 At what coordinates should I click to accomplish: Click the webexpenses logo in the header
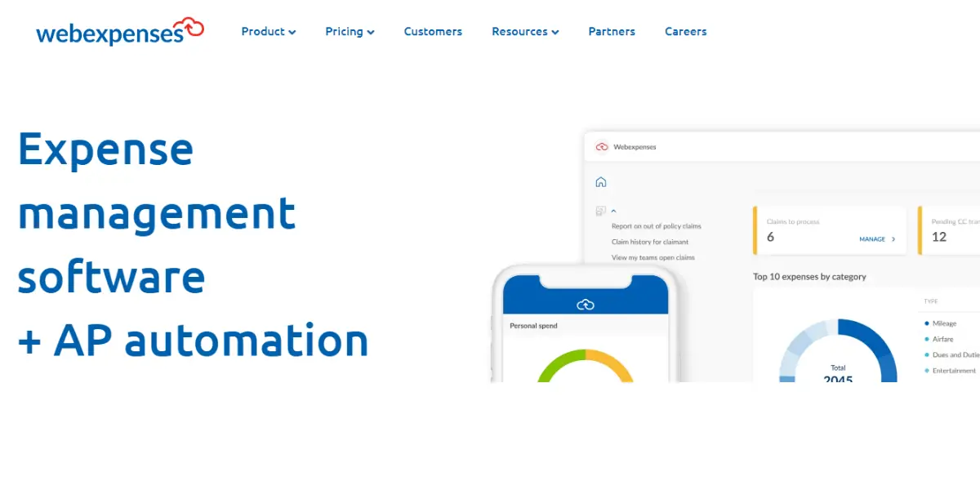click(x=120, y=31)
